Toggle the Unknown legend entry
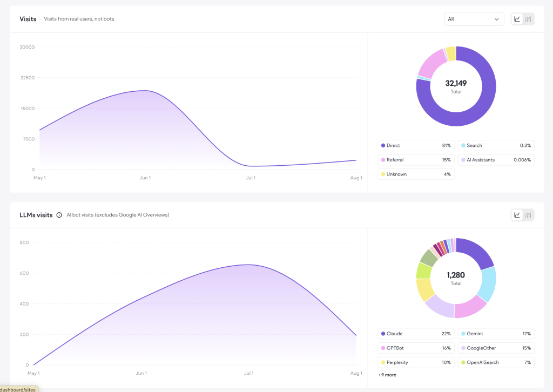553x392 pixels. tap(416, 174)
